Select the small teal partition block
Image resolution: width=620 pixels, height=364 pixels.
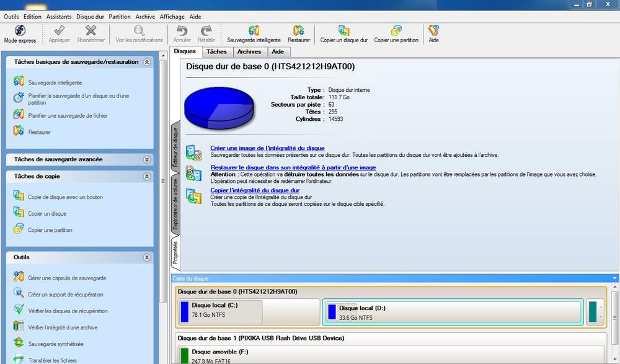coord(595,312)
